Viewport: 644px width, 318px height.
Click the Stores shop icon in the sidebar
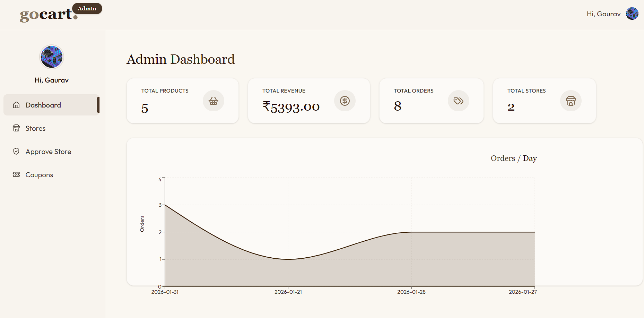click(x=16, y=128)
